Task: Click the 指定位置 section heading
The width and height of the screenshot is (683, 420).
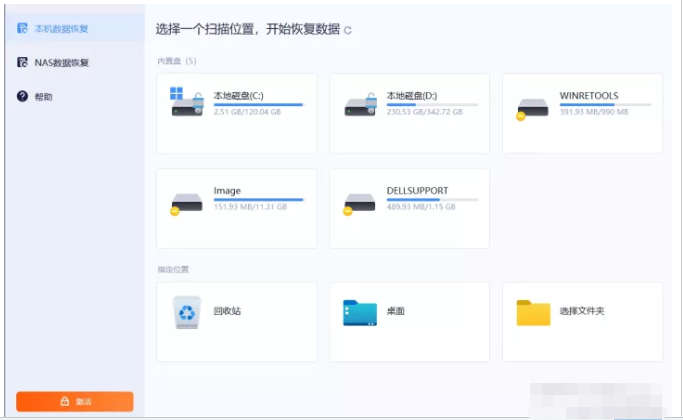Action: 173,269
